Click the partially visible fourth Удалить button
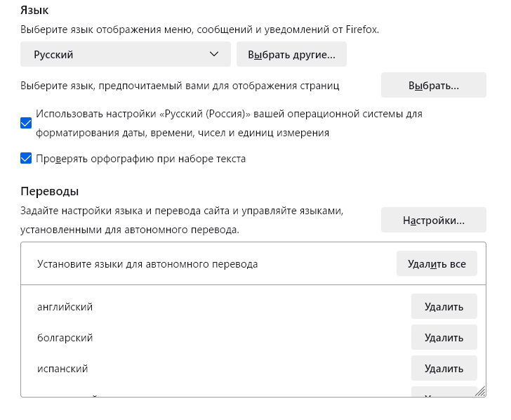511x420 pixels. [444, 391]
